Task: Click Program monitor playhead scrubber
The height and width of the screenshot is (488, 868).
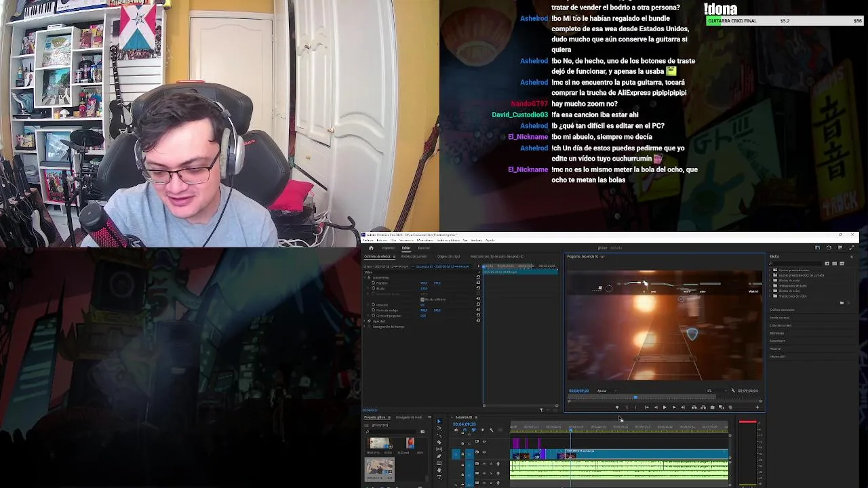Action: tap(635, 397)
